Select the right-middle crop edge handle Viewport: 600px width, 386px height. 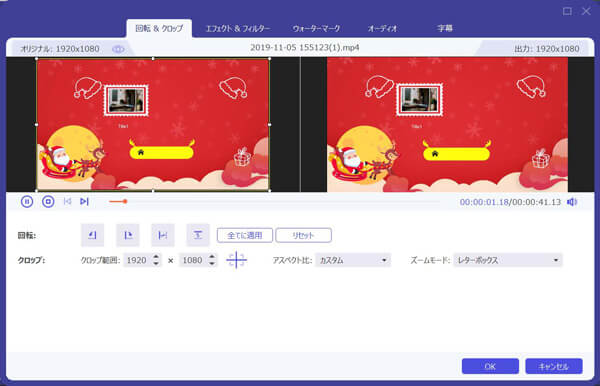click(x=270, y=124)
